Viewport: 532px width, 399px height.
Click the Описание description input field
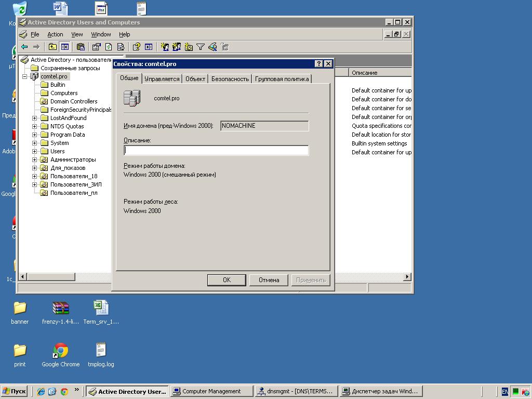pos(216,150)
